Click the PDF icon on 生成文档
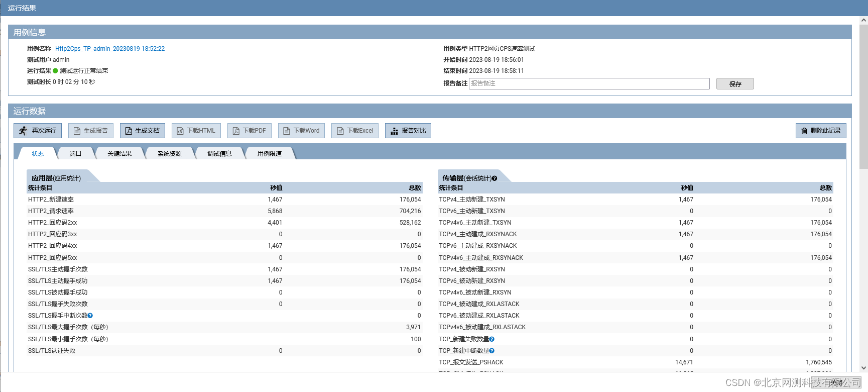This screenshot has width=868, height=392. (129, 131)
